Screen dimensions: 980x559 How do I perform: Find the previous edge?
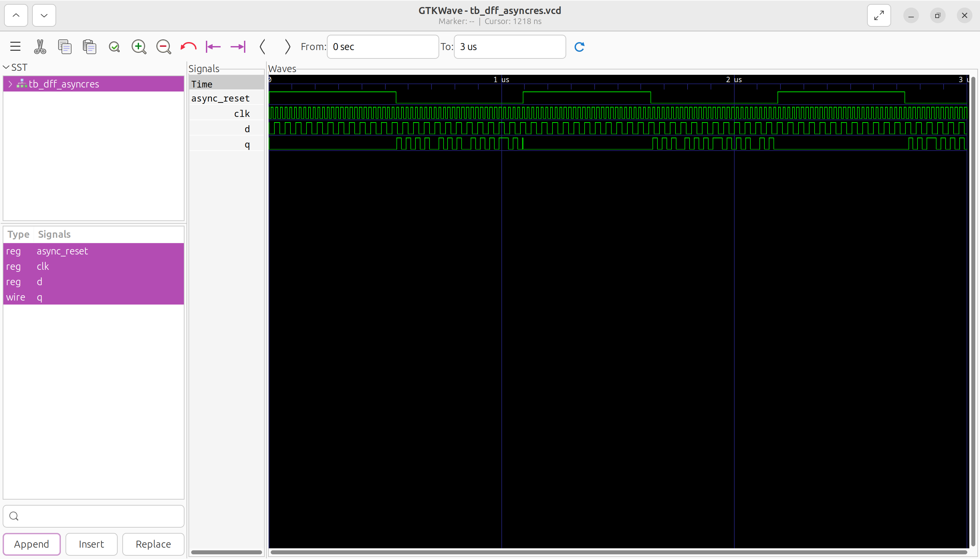pos(263,46)
